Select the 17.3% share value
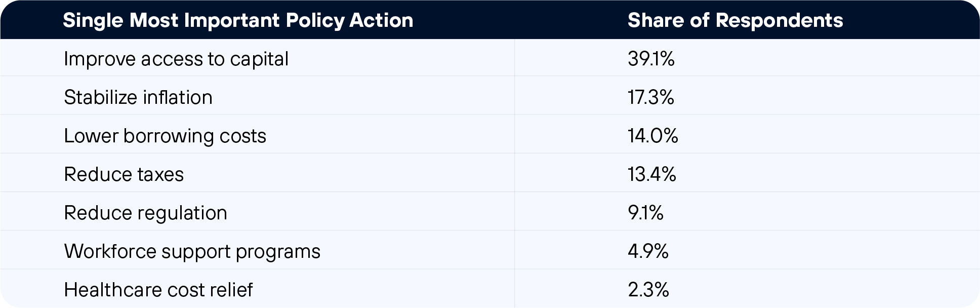980x308 pixels. coord(651,97)
